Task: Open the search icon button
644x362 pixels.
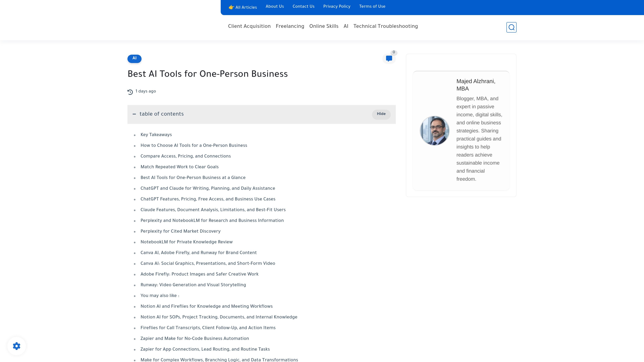Action: click(x=511, y=27)
